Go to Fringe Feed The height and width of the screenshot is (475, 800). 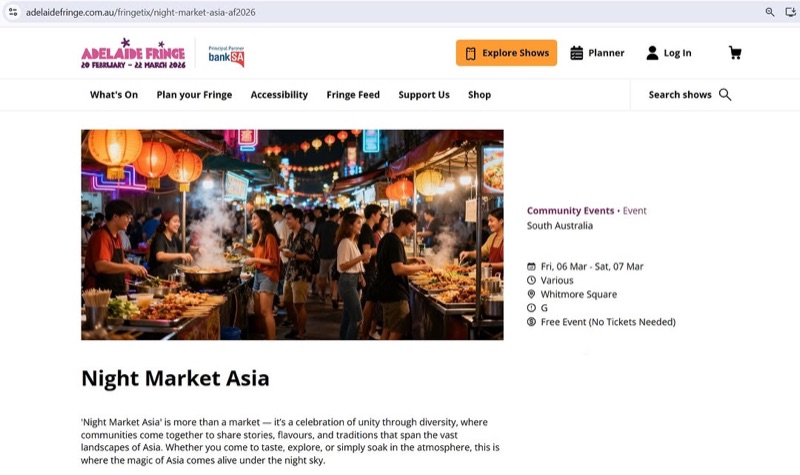[x=353, y=95]
